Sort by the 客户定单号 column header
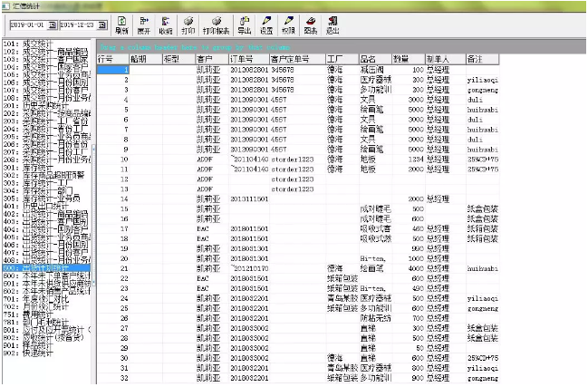The width and height of the screenshot is (588, 387). [297, 59]
